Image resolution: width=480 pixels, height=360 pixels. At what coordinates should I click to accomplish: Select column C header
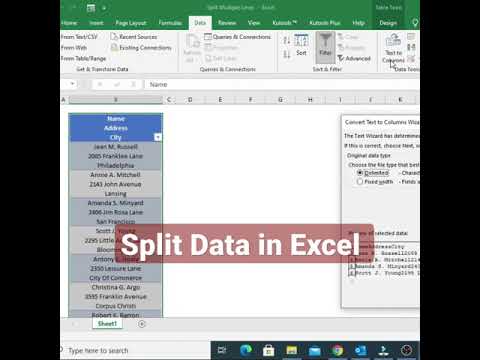pyautogui.click(x=169, y=99)
